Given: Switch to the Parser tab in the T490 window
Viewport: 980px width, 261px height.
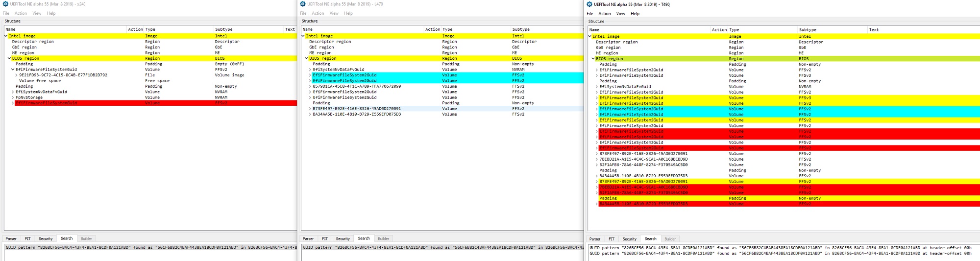Looking at the screenshot, I should tap(595, 239).
